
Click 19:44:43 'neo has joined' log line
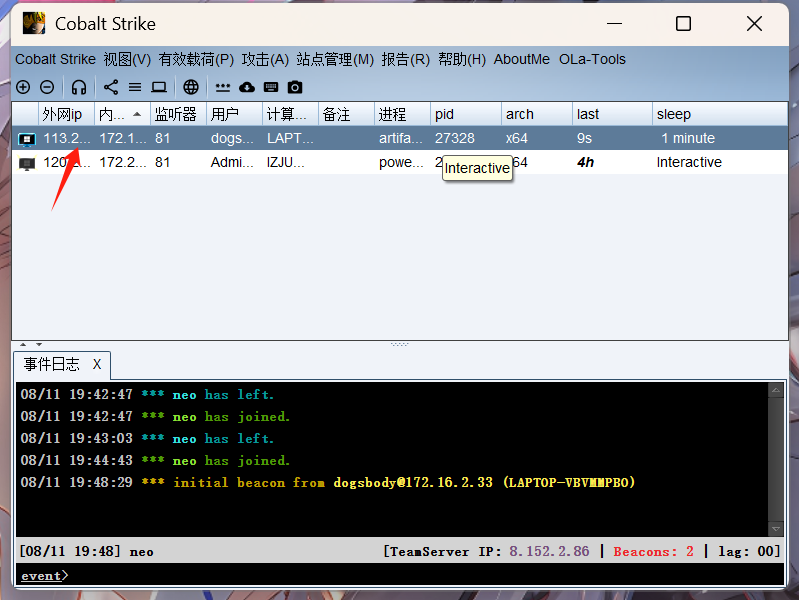(155, 460)
